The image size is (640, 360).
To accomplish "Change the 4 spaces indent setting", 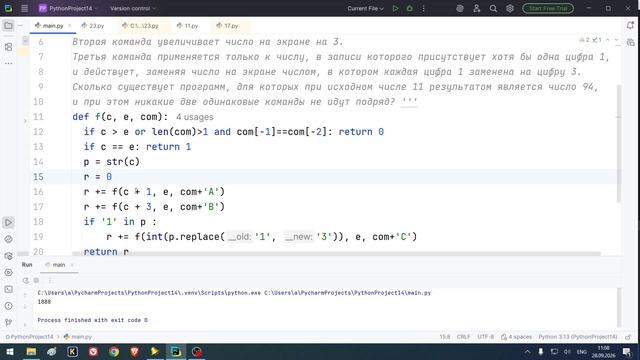I will tap(516, 337).
